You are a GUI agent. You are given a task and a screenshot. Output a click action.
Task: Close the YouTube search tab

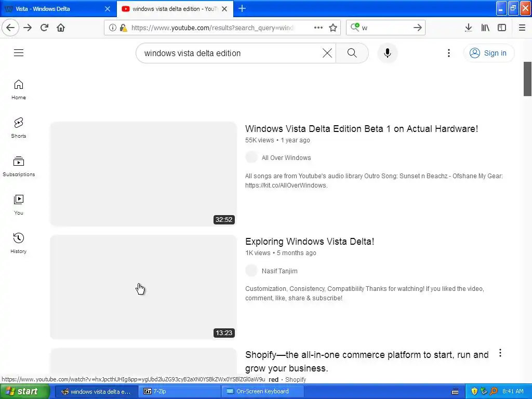224,9
